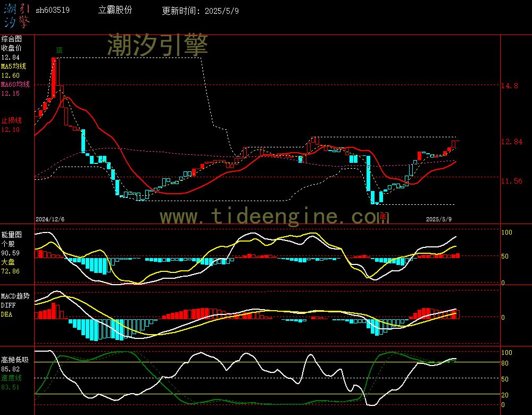Click the 11.56 price axis label
Screen dimensions: 532x415
(512, 181)
